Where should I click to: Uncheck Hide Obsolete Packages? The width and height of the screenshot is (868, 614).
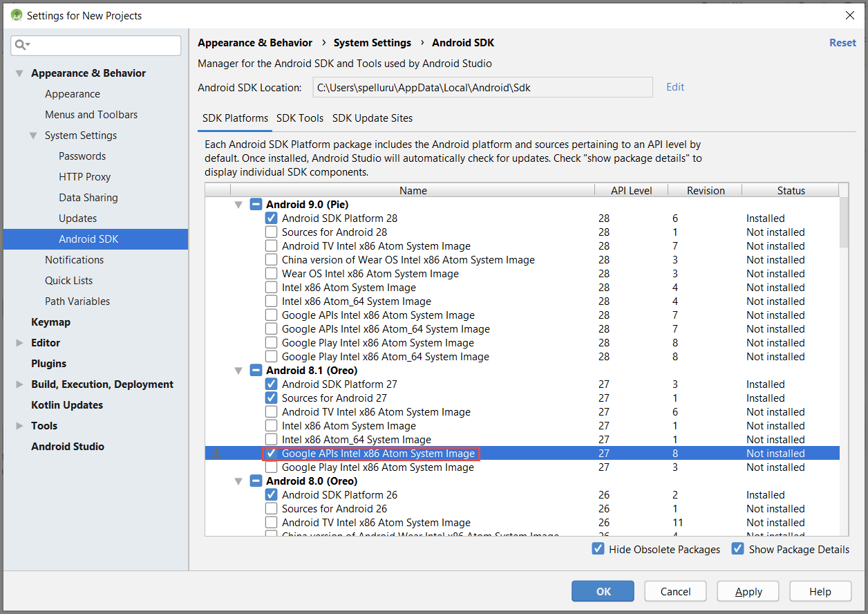coord(598,549)
